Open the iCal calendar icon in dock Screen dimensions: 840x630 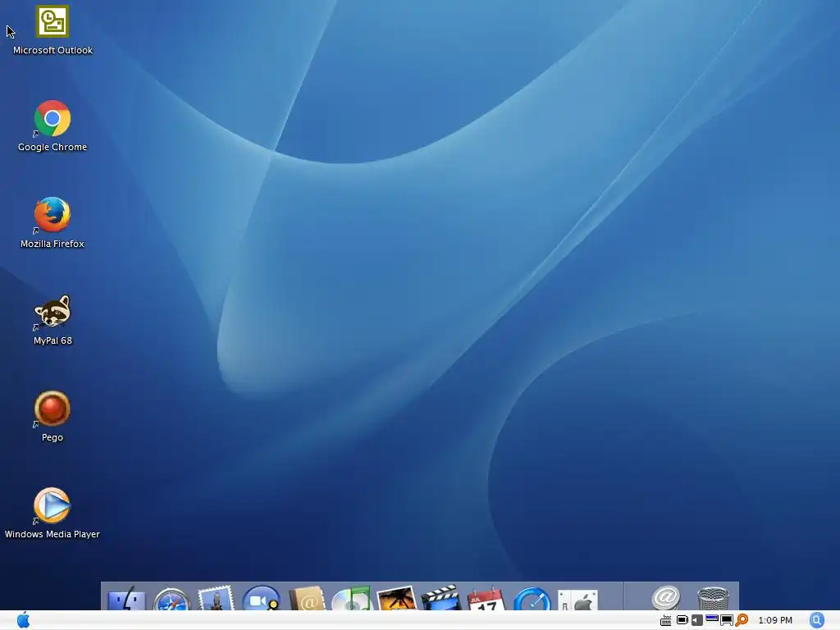coord(486,599)
